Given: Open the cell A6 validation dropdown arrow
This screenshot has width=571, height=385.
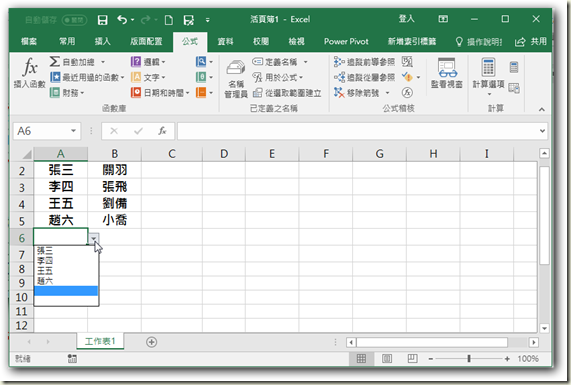Looking at the screenshot, I should pos(94,239).
